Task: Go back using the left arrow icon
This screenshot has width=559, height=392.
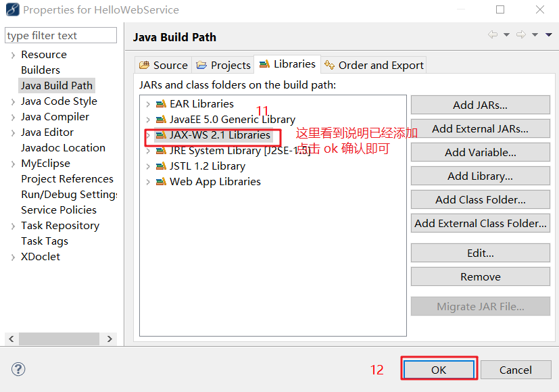Action: (493, 34)
